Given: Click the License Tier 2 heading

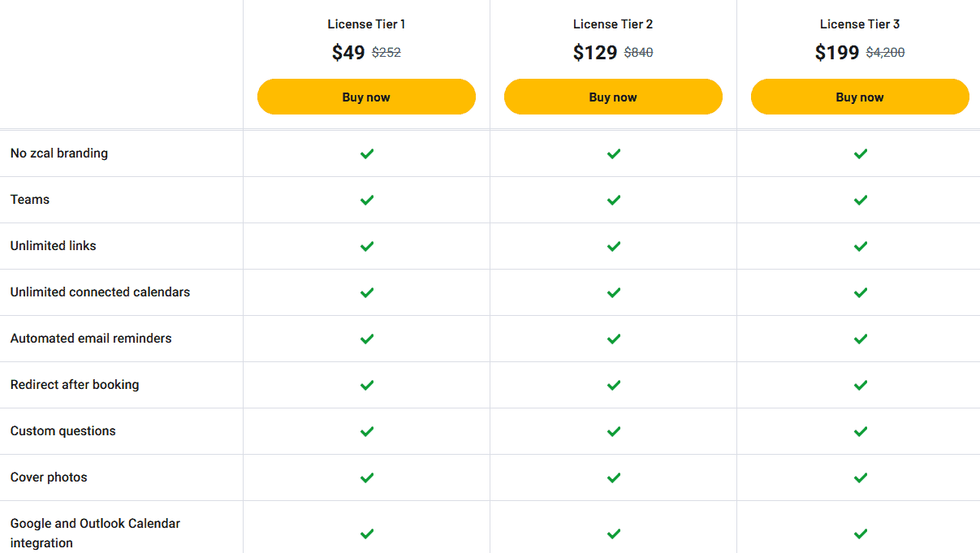Looking at the screenshot, I should click(x=613, y=24).
